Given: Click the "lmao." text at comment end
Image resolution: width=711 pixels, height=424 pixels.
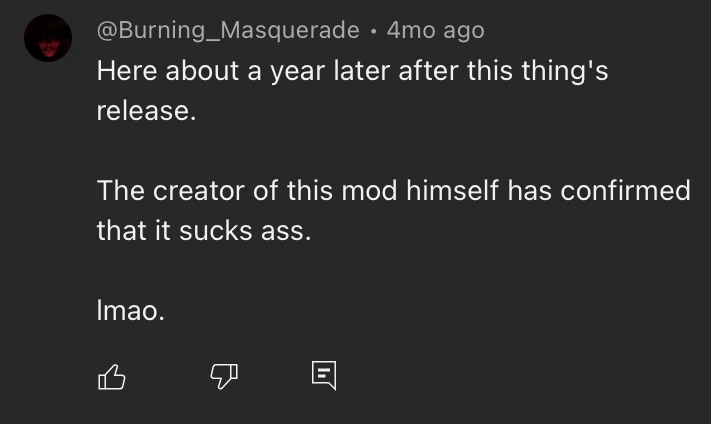Looking at the screenshot, I should (130, 311).
